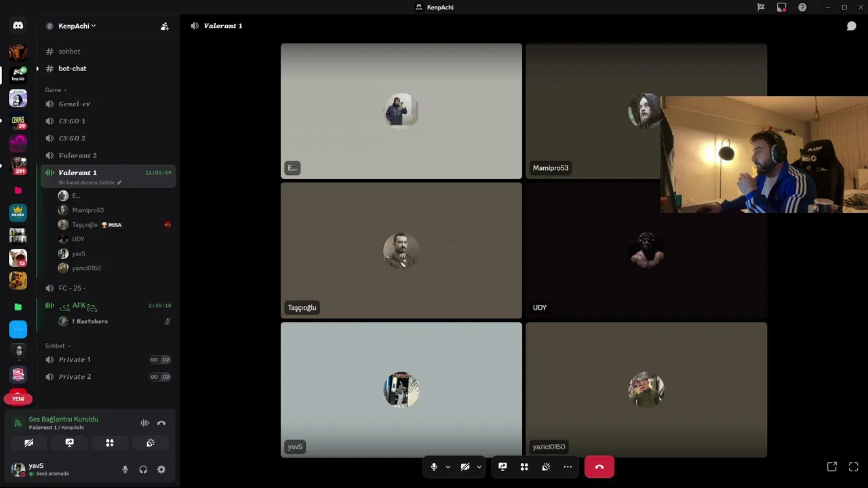Select the Valorant 1 voice channel
Screen dimensions: 868x488
(x=108, y=176)
